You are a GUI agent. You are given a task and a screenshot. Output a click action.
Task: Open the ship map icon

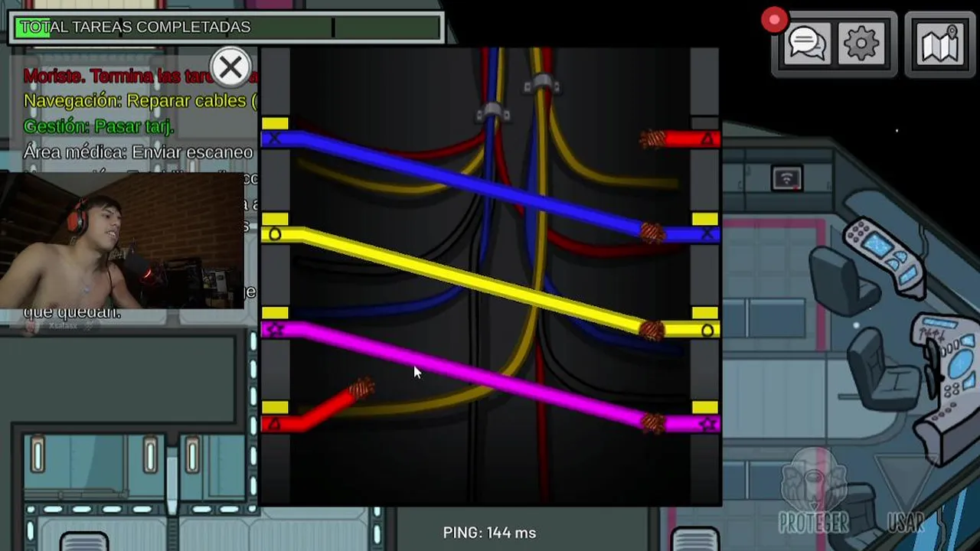click(x=940, y=44)
